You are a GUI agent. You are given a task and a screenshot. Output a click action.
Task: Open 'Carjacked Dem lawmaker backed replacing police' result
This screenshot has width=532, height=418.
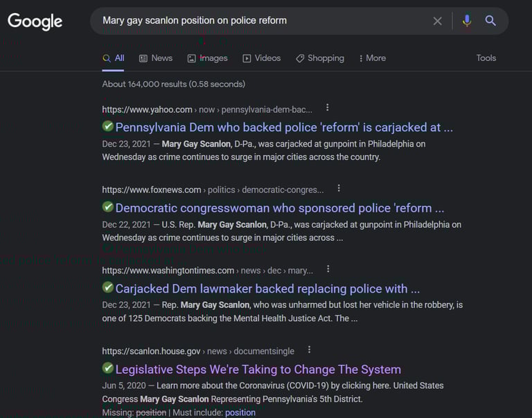[267, 289]
